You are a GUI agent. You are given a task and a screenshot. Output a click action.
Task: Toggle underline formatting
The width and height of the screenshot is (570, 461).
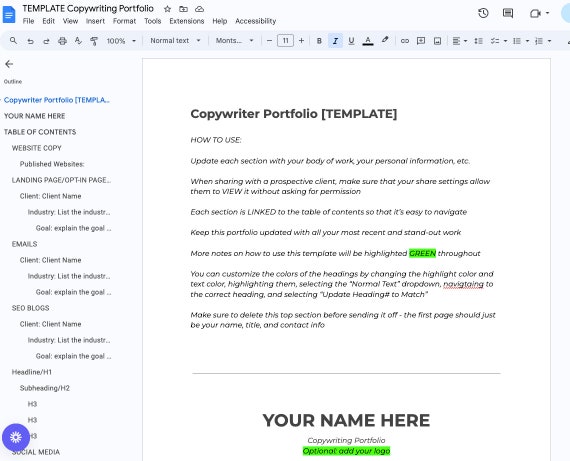(x=351, y=41)
